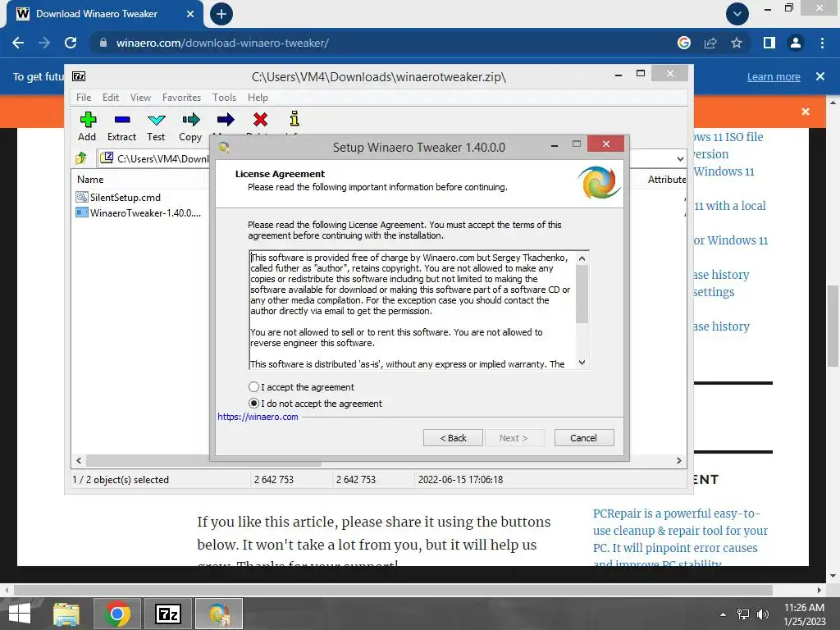Dismiss the blue notification bar
Image resolution: width=840 pixels, height=630 pixels.
(x=820, y=76)
